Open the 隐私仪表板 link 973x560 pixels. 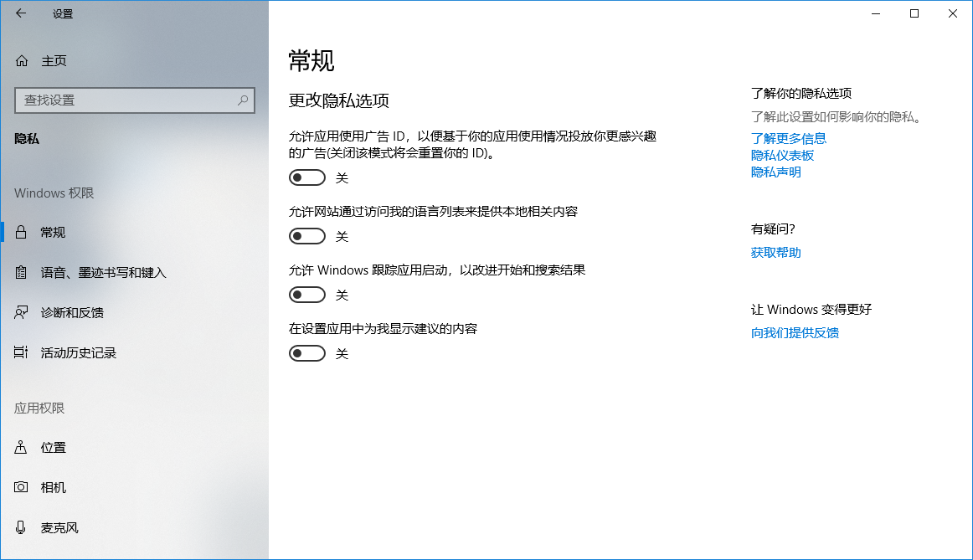point(782,155)
